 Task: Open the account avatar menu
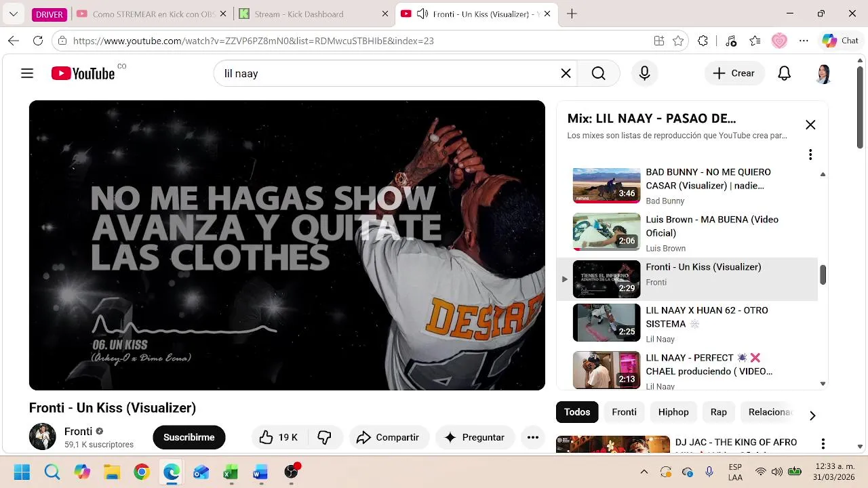pyautogui.click(x=823, y=73)
